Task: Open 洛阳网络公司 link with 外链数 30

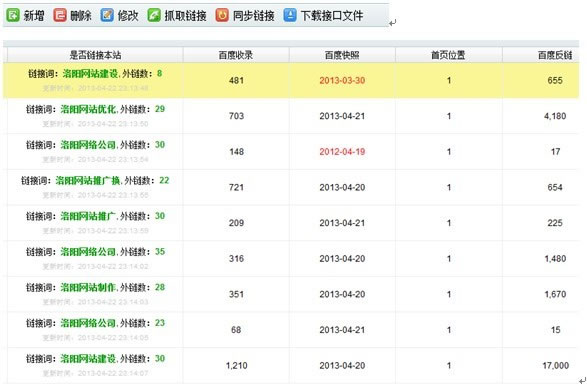Action: 88,145
